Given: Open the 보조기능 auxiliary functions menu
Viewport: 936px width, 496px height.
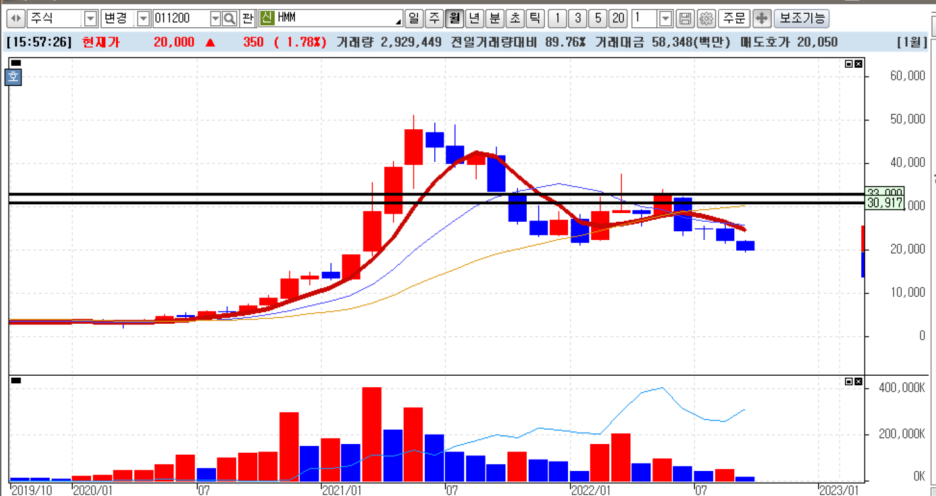Looking at the screenshot, I should pos(802,19).
